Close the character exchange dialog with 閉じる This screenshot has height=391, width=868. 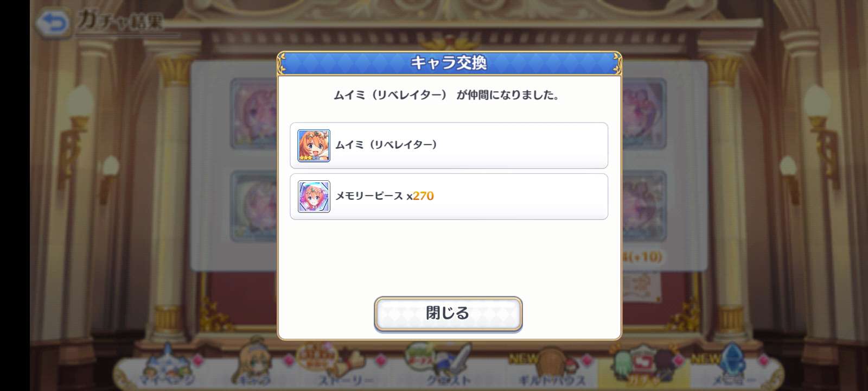pos(448,313)
